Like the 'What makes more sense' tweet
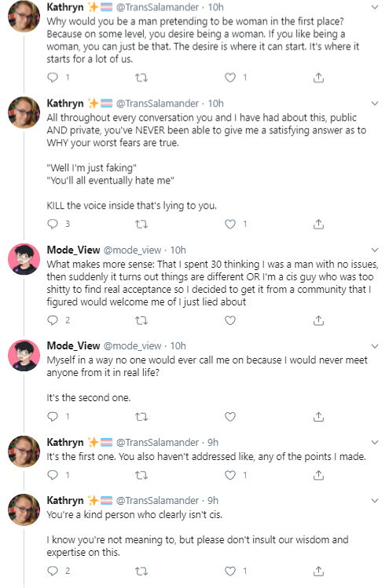This screenshot has width=389, height=588. pyautogui.click(x=229, y=320)
